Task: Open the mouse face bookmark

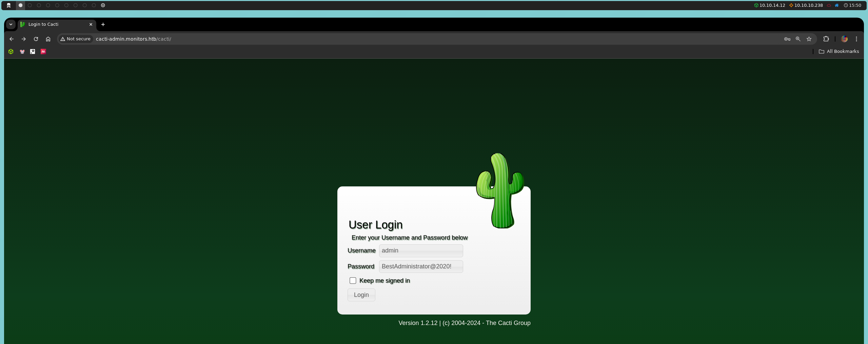Action: [22, 52]
